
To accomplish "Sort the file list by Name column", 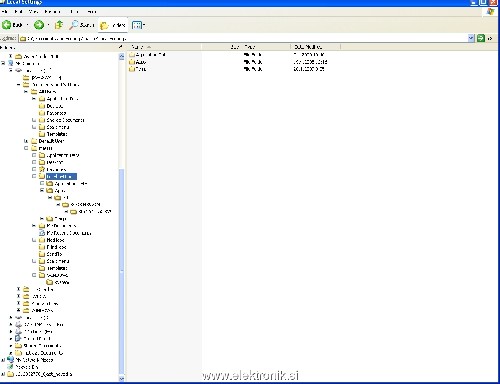I will [165, 47].
